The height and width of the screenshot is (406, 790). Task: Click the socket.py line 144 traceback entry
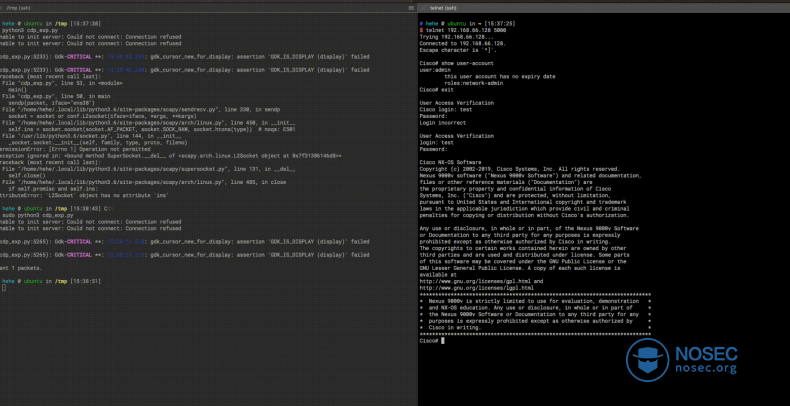[x=91, y=136]
